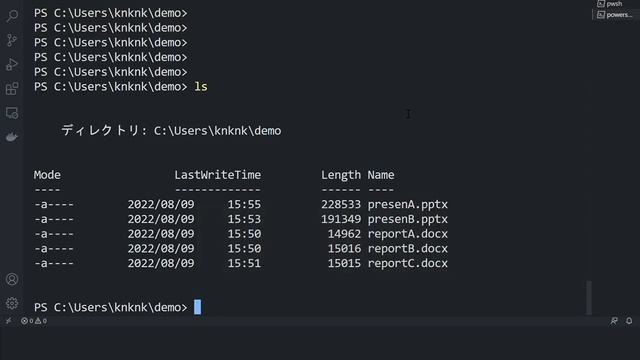
Task: Click the Mode column header
Action: pos(47,175)
